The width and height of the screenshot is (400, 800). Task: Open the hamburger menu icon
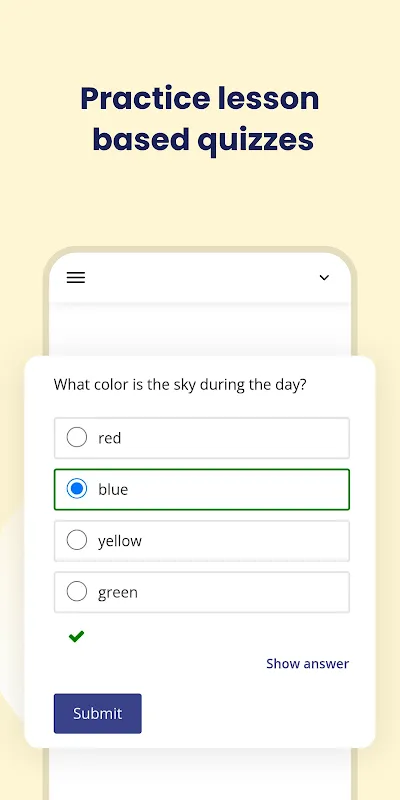click(76, 278)
